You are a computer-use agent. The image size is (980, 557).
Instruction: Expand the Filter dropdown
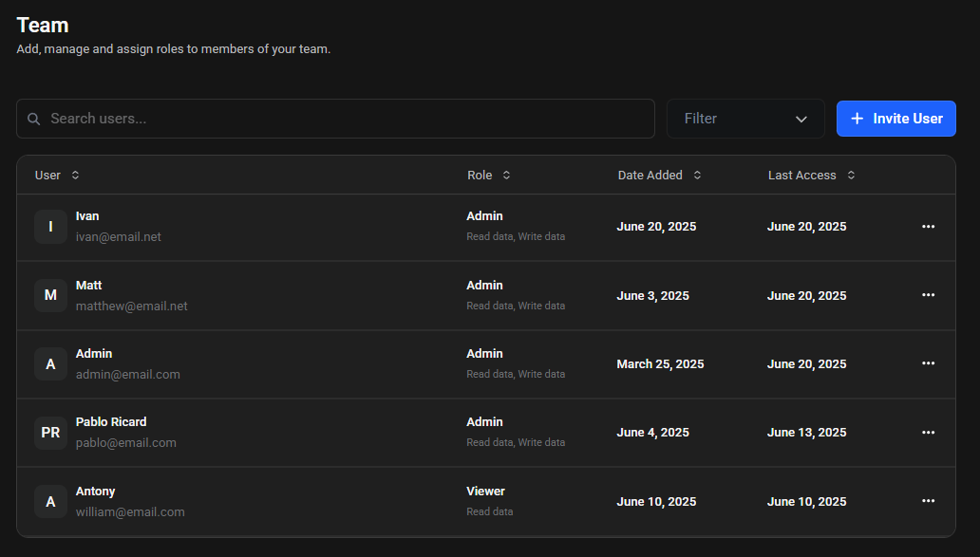coord(745,119)
